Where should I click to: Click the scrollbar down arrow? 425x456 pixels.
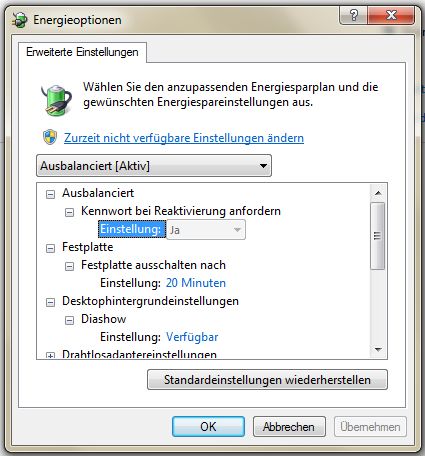(x=378, y=349)
